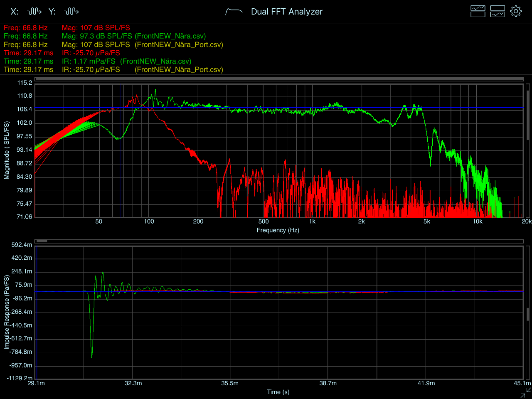Image resolution: width=532 pixels, height=399 pixels.
Task: Select the yellow 'IR: -25.70 µPa/FS' value
Action: [x=91, y=69]
